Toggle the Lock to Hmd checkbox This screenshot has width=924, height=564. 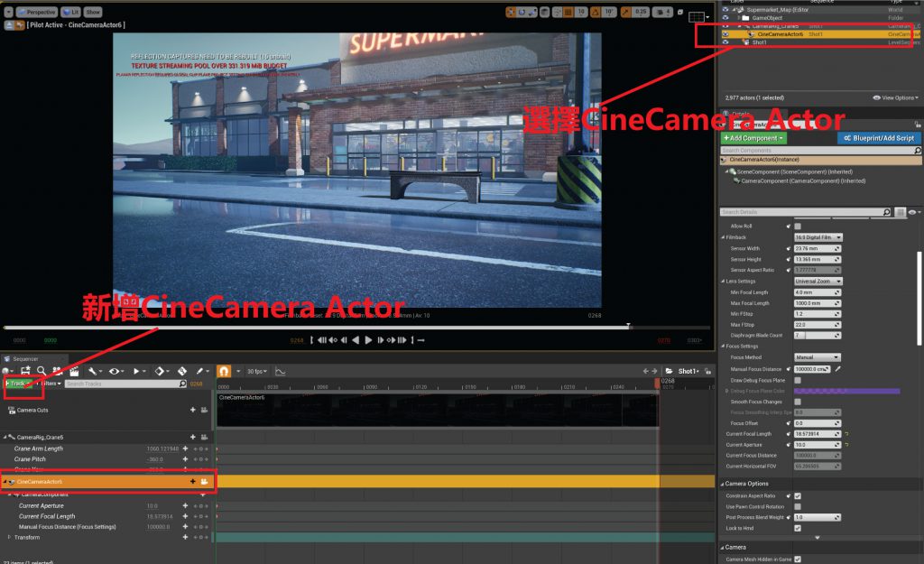(x=798, y=528)
